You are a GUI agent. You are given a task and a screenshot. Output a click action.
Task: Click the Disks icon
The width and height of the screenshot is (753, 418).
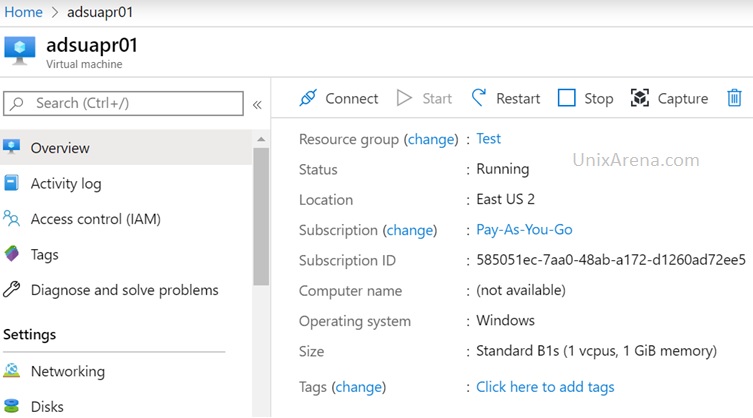pyautogui.click(x=12, y=406)
